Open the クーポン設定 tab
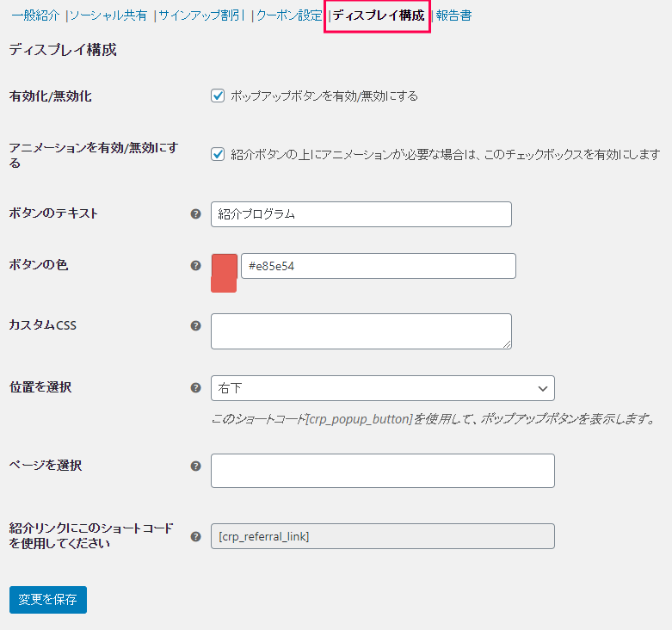 pyautogui.click(x=289, y=15)
